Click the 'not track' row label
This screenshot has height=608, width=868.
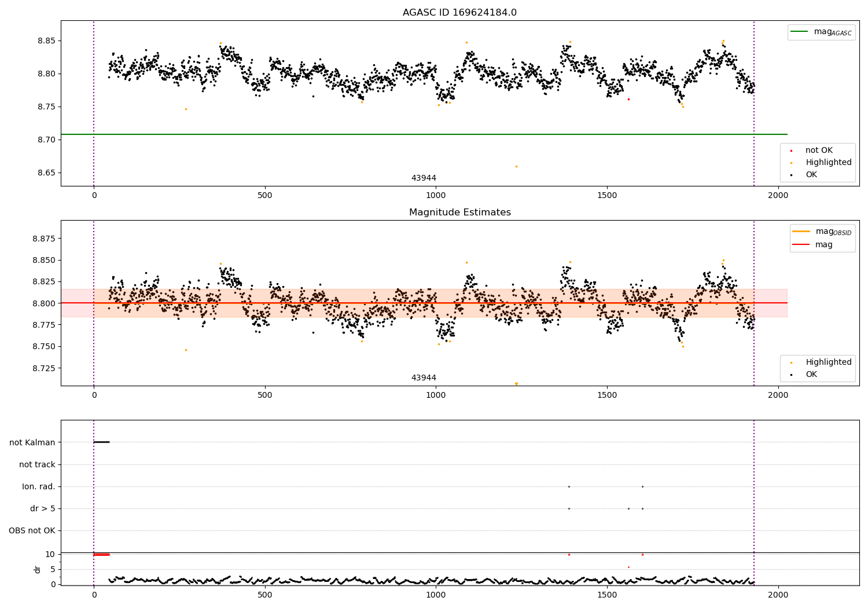37,464
